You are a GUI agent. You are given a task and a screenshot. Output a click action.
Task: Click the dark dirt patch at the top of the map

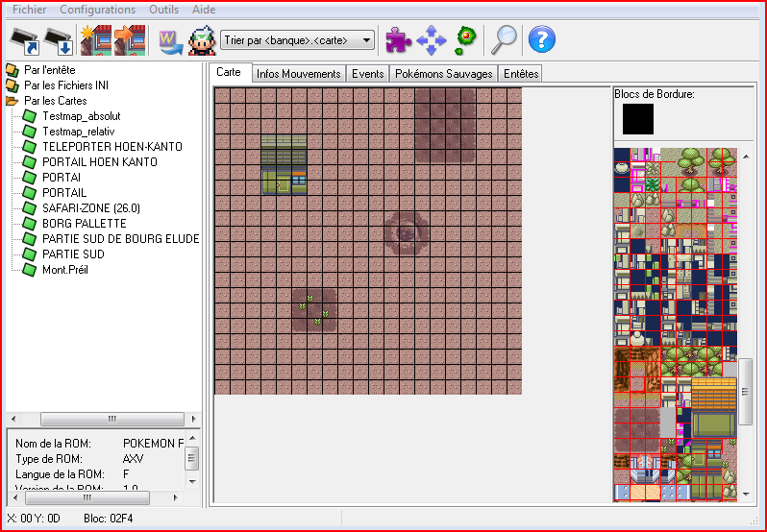[x=445, y=126]
